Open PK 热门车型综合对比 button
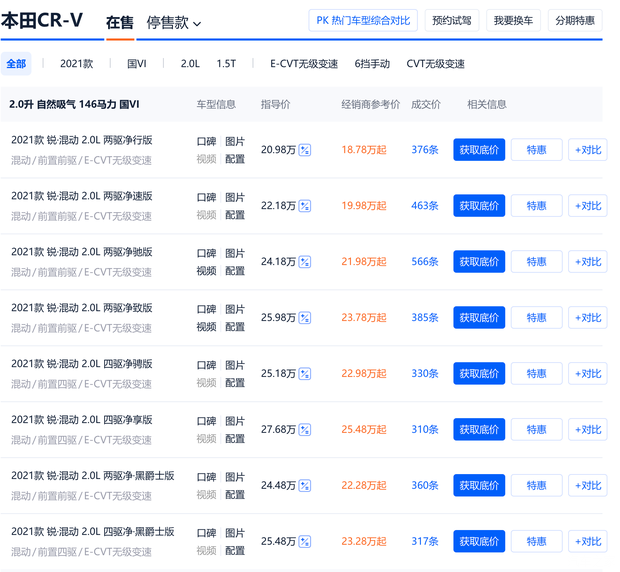Screen dimensions: 620x572 [x=363, y=21]
